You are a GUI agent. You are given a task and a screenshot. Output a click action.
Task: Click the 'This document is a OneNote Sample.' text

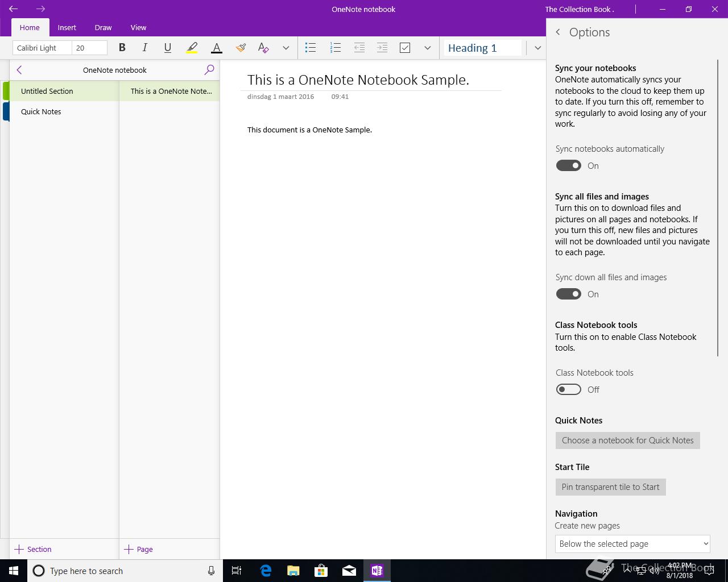point(309,130)
